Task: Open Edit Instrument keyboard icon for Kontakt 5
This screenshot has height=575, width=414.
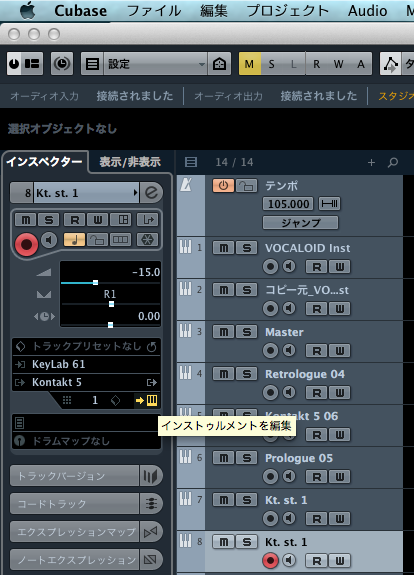Action: [152, 400]
